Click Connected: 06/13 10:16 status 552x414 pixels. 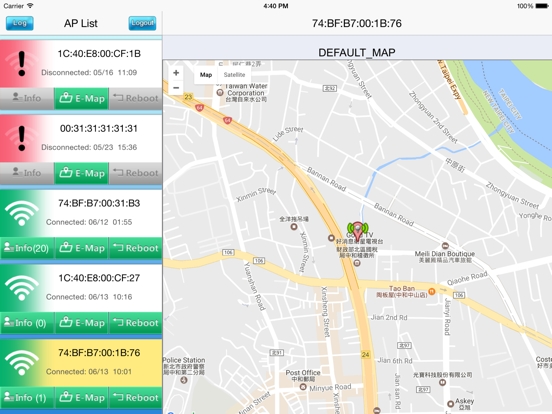pyautogui.click(x=89, y=297)
